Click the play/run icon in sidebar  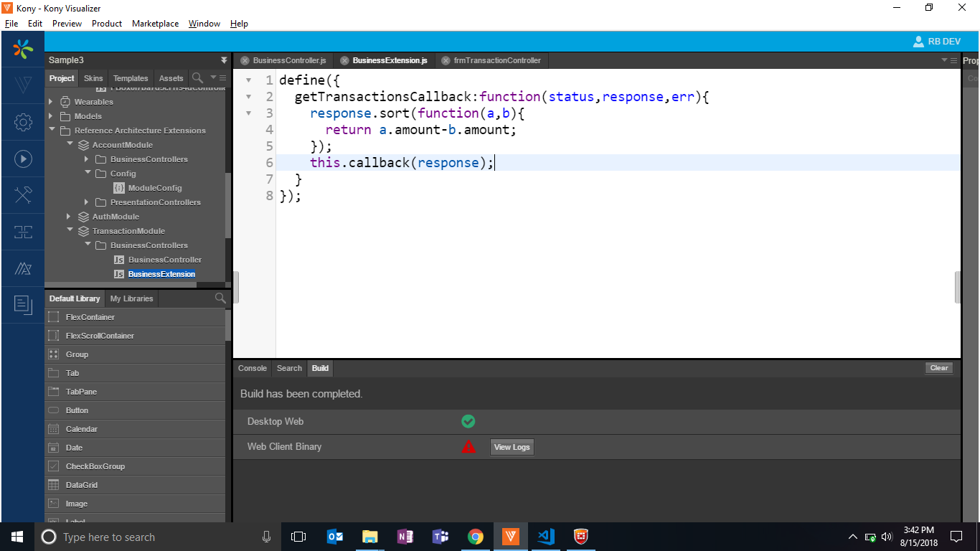click(x=23, y=159)
